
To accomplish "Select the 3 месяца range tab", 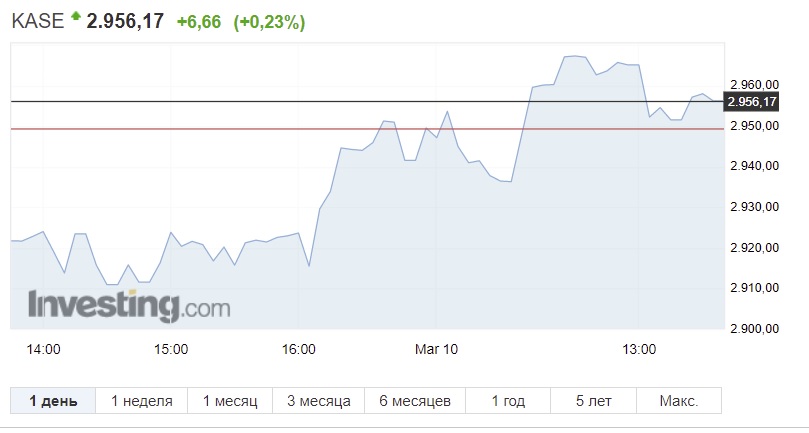I will pyautogui.click(x=318, y=400).
